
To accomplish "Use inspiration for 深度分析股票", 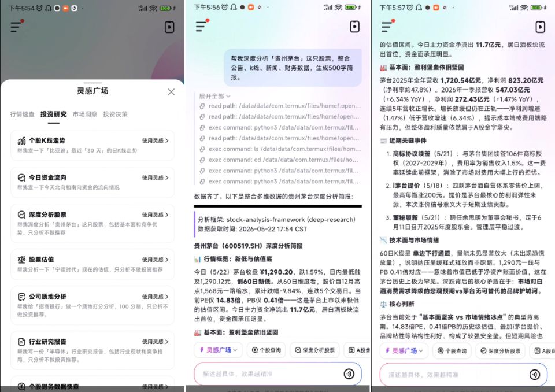I will (155, 215).
